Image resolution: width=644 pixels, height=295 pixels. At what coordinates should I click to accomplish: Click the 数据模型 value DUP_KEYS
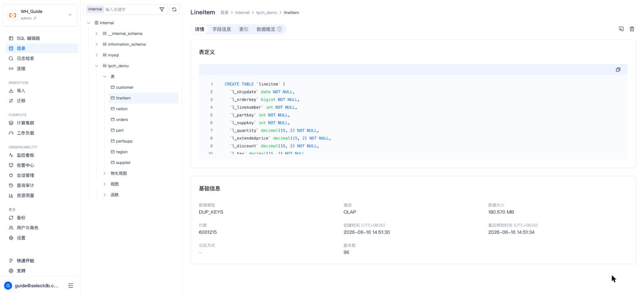[211, 212]
